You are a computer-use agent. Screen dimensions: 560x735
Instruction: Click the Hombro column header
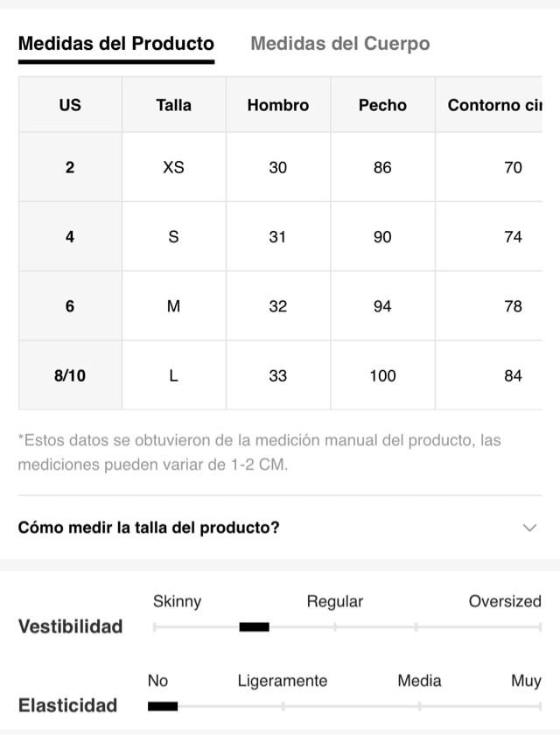(x=278, y=104)
